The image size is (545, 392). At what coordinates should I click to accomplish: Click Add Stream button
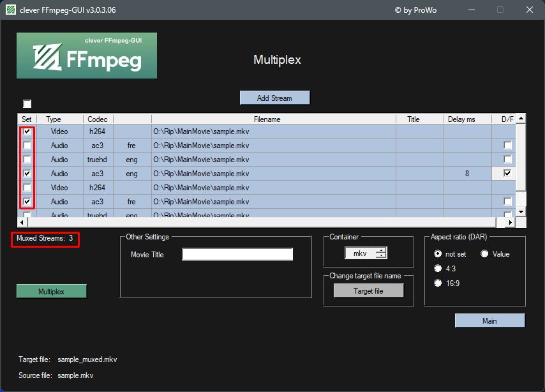point(274,98)
